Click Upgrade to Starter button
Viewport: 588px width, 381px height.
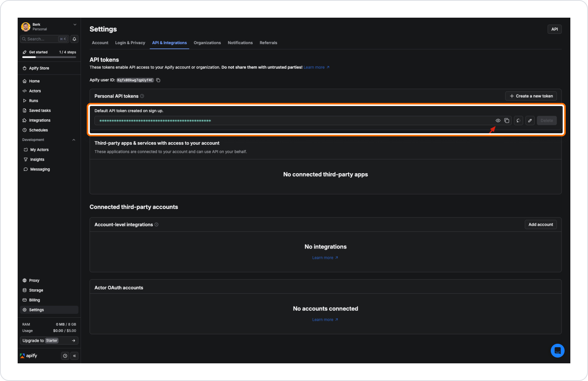[x=49, y=341]
